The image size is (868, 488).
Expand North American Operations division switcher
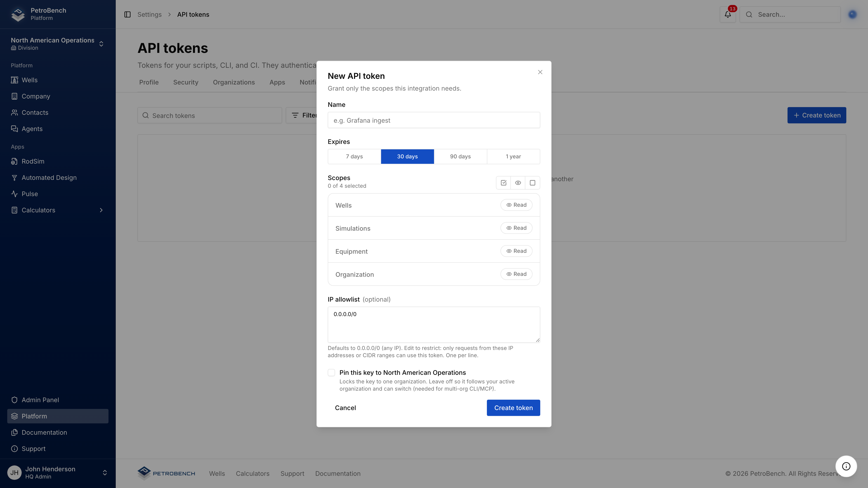coord(58,44)
